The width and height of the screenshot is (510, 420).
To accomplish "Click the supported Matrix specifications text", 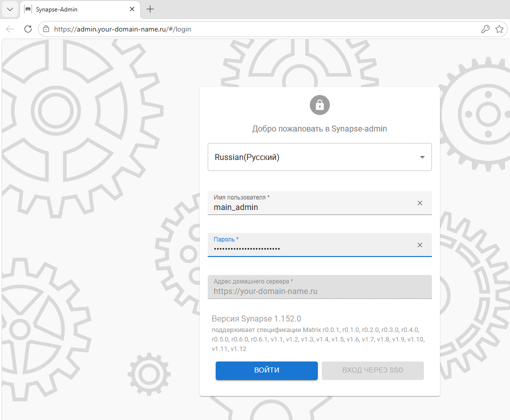I will pyautogui.click(x=318, y=339).
